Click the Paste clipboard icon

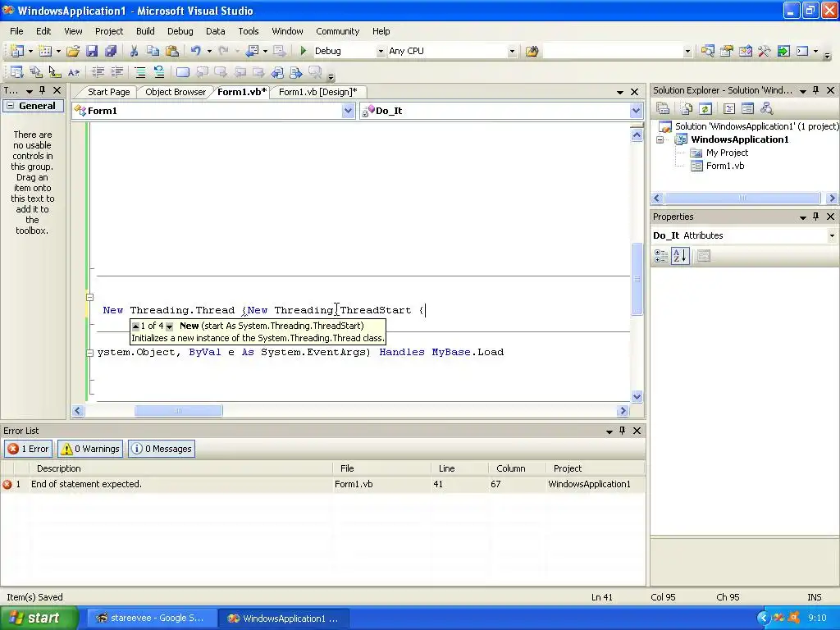pyautogui.click(x=172, y=51)
